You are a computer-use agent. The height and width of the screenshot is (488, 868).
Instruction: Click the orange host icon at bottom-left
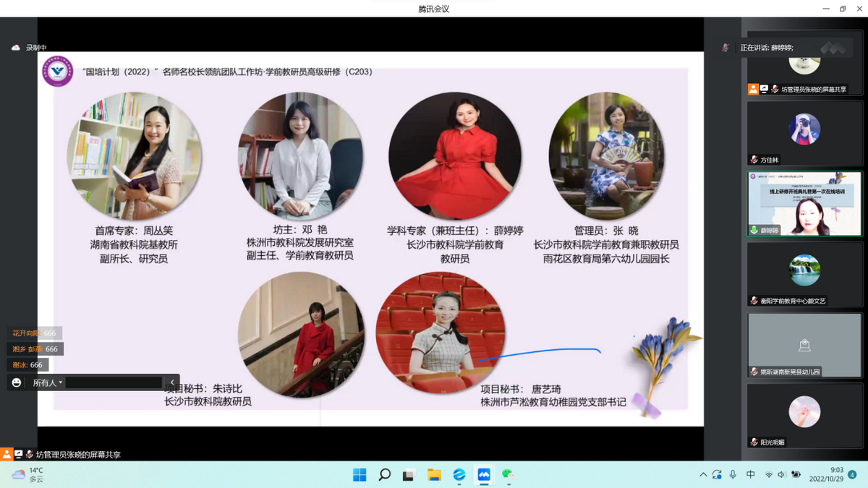click(x=7, y=455)
